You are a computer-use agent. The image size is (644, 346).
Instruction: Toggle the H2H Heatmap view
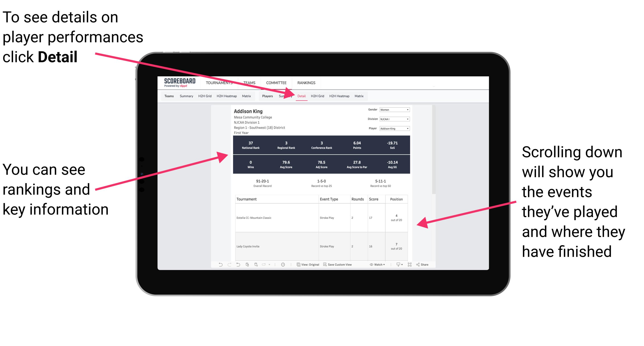[339, 95]
